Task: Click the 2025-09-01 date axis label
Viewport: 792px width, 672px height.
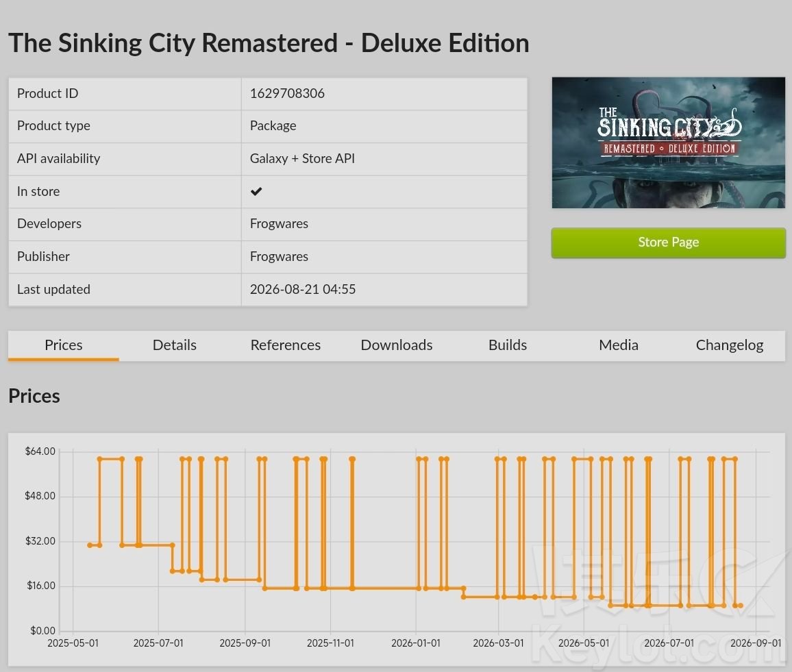Action: point(245,643)
